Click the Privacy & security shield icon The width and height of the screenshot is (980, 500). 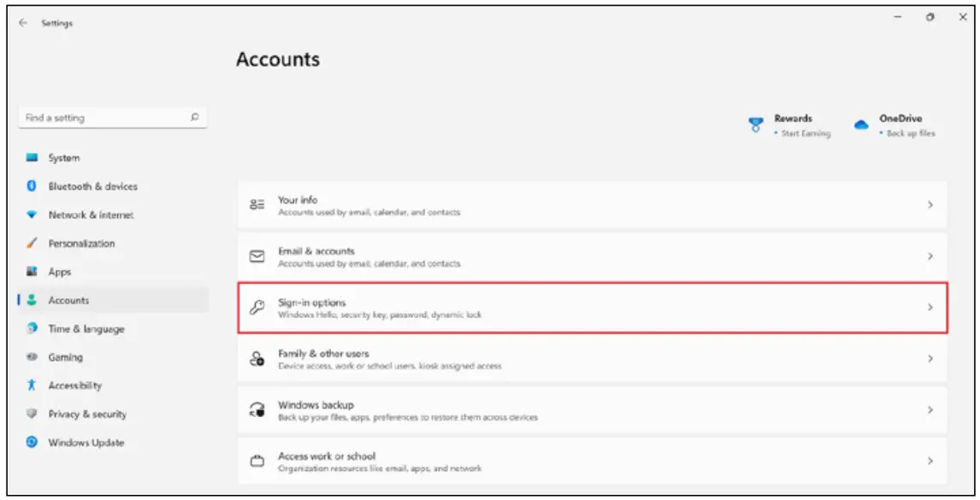coord(32,415)
